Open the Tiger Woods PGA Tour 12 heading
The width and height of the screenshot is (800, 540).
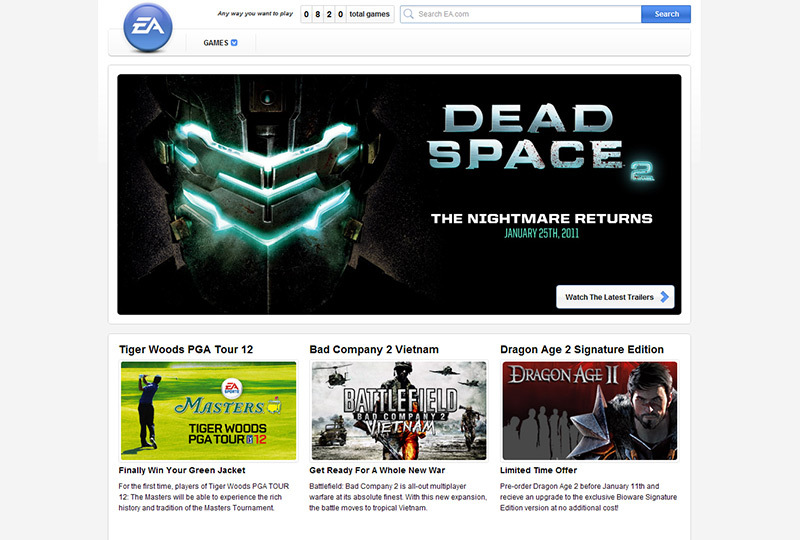click(186, 350)
